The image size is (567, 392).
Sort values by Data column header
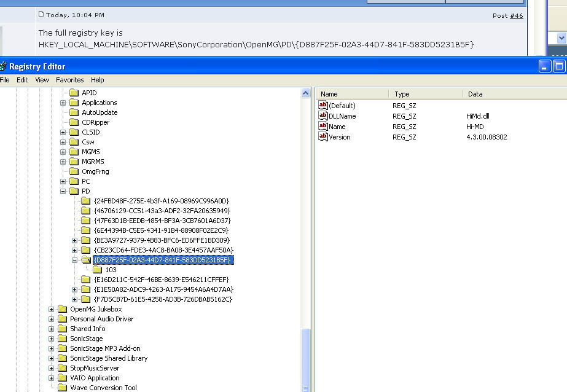point(515,94)
